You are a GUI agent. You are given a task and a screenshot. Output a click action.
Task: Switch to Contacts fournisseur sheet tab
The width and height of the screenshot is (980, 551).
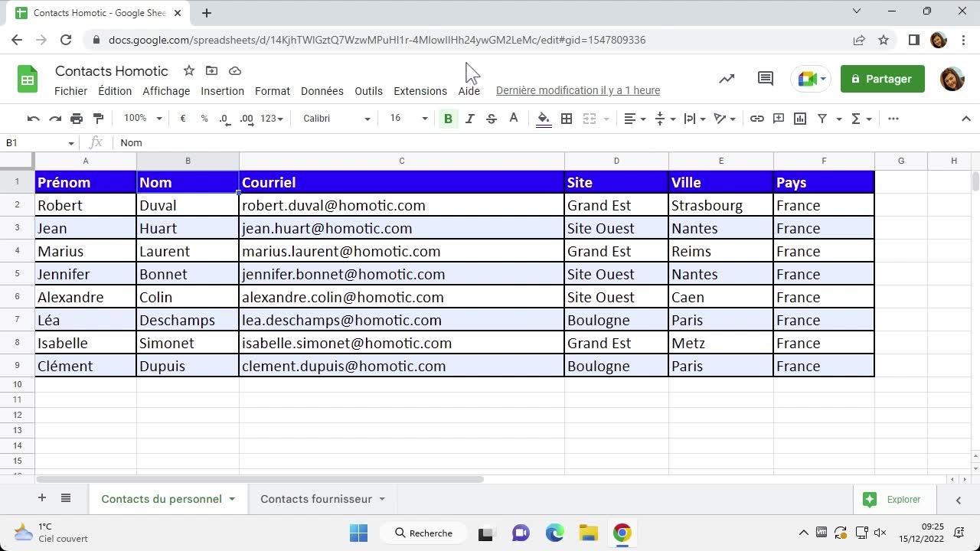click(316, 499)
